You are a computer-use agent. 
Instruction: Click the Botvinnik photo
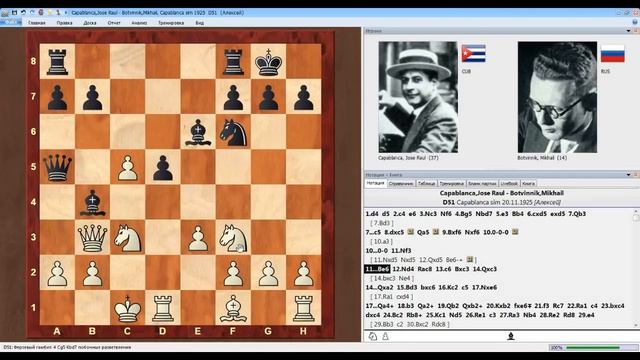tap(557, 97)
